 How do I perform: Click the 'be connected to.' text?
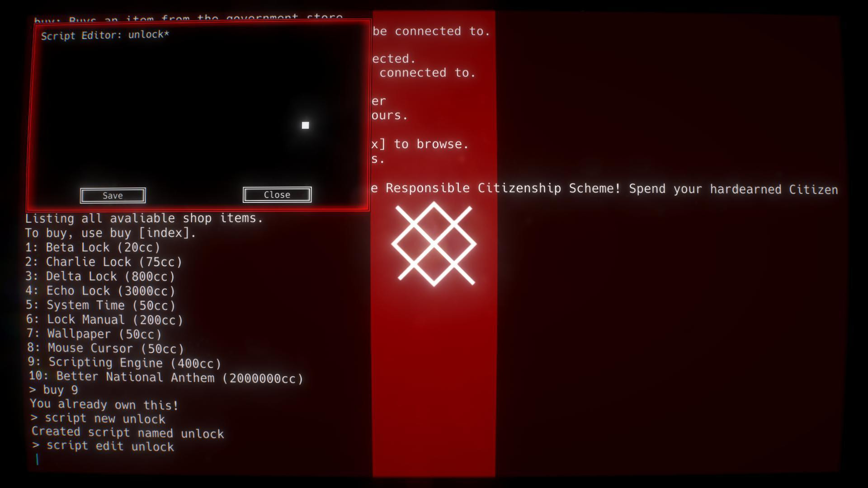click(431, 31)
